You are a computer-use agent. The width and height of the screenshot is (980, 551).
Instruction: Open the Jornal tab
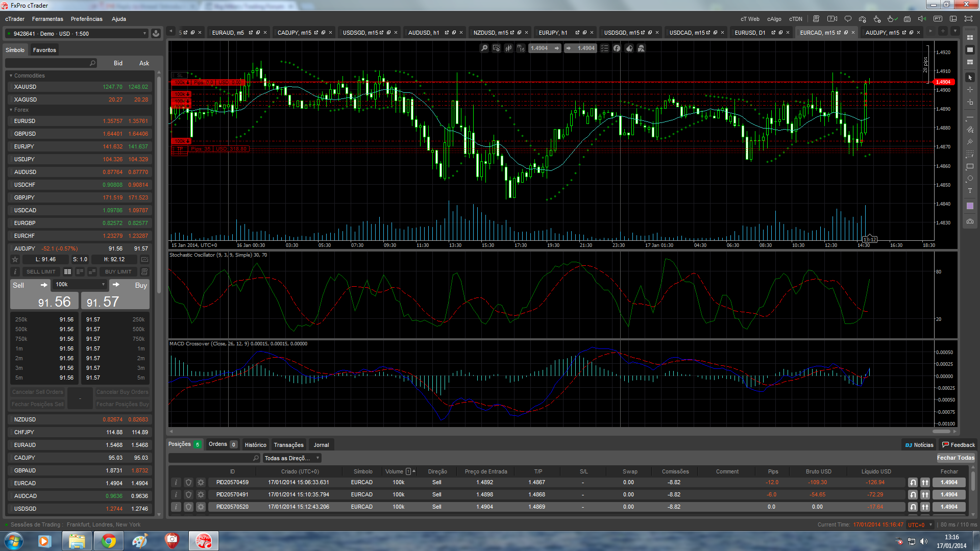pyautogui.click(x=321, y=445)
